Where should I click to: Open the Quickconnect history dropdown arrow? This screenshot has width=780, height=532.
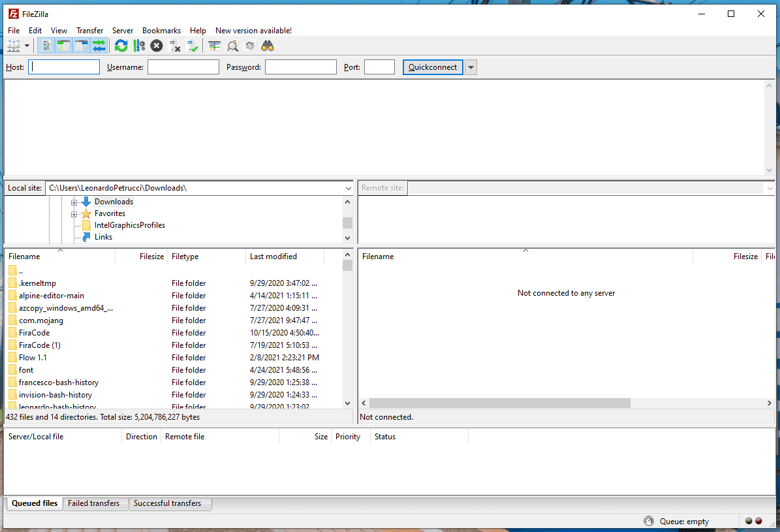[471, 67]
